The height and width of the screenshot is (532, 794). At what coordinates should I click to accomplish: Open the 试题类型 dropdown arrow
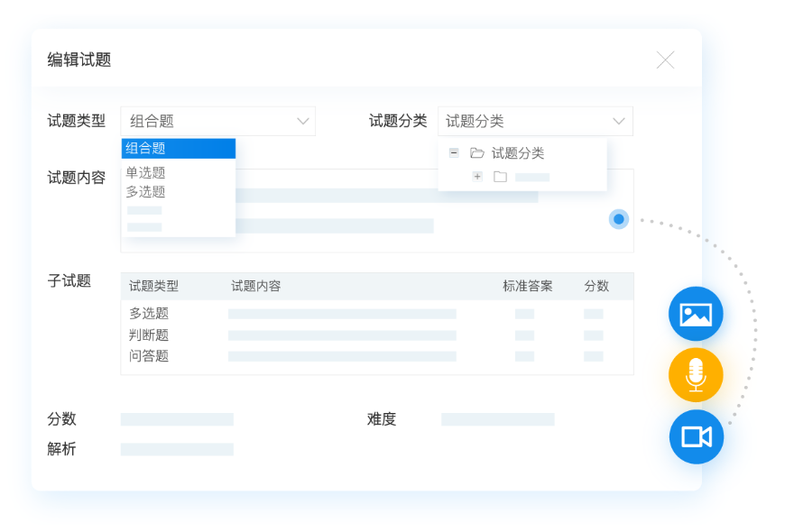pyautogui.click(x=302, y=121)
